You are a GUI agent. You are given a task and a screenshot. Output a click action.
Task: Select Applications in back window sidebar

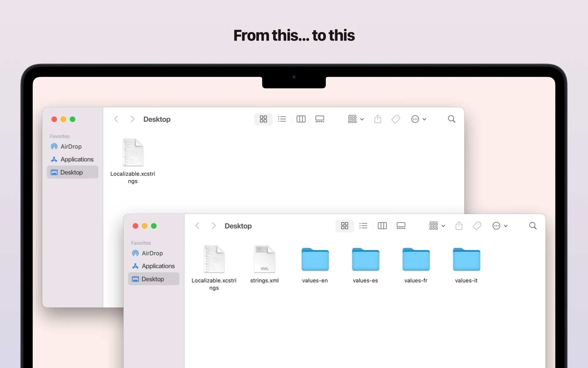click(72, 159)
